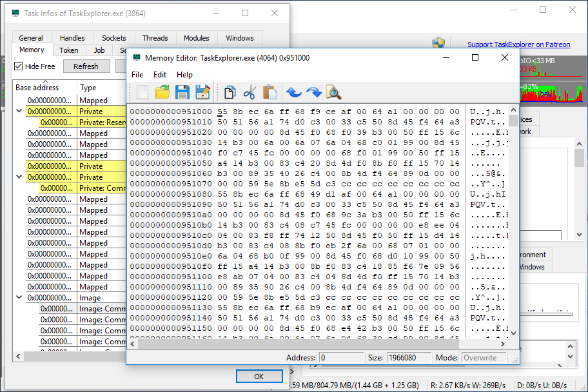Switch to the Windows tab in Task Infos
588x392 pixels.
[x=240, y=38]
